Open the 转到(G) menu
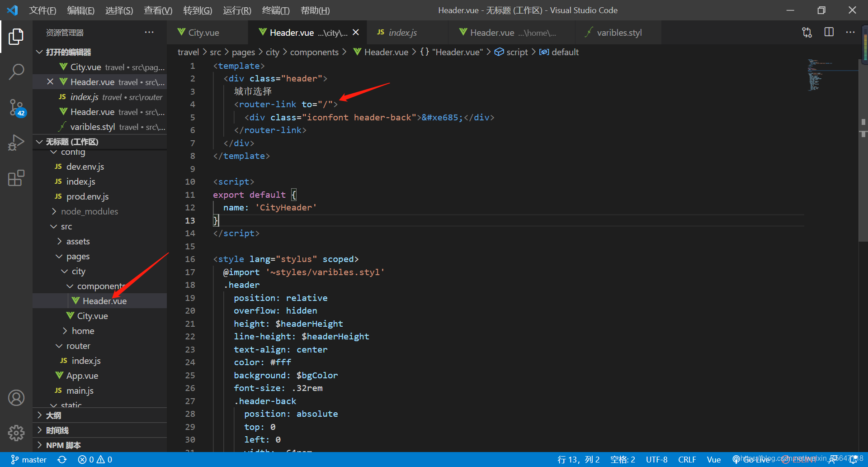The image size is (868, 467). point(198,10)
